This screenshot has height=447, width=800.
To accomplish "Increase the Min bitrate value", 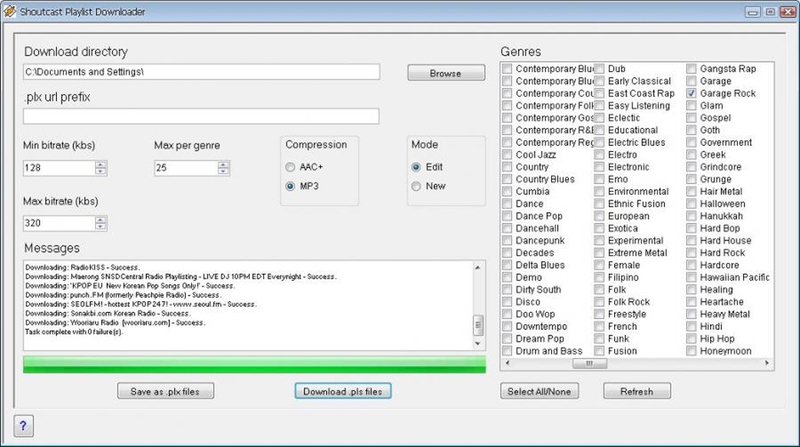I will point(101,164).
